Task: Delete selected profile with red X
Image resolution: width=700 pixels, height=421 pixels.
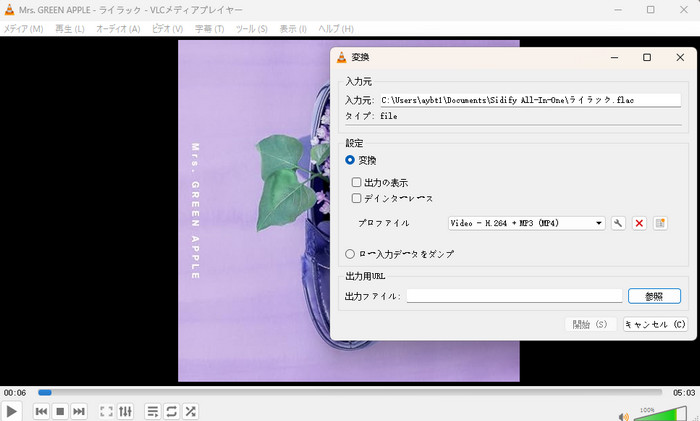Action: point(639,223)
